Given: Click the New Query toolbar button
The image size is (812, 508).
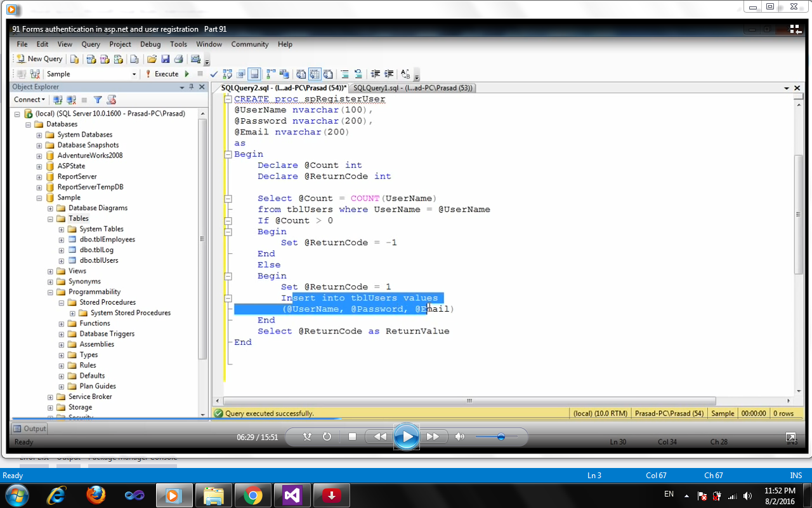Looking at the screenshot, I should 39,59.
